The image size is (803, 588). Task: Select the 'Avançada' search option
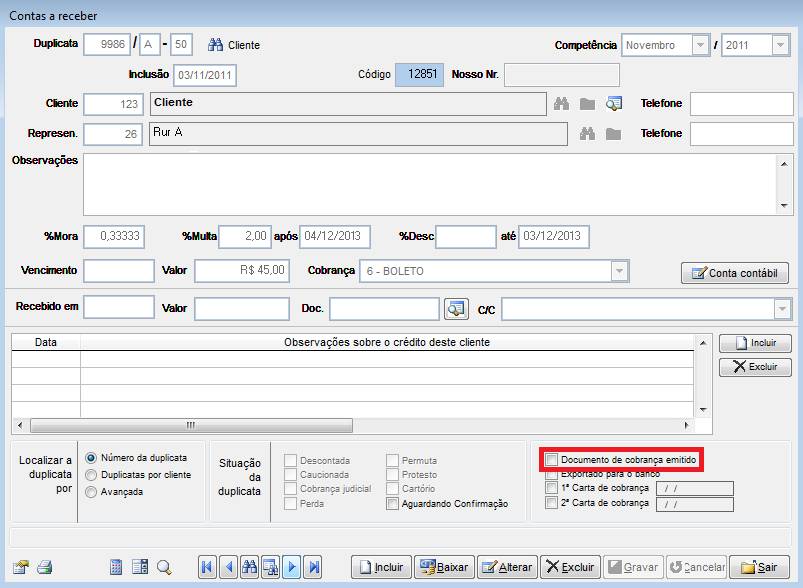click(x=91, y=492)
